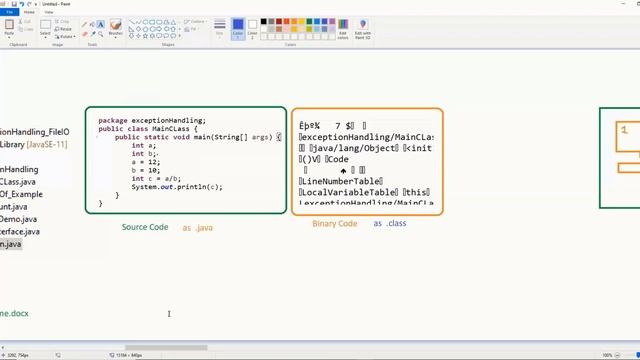Click the Copy command

[x=26, y=29]
